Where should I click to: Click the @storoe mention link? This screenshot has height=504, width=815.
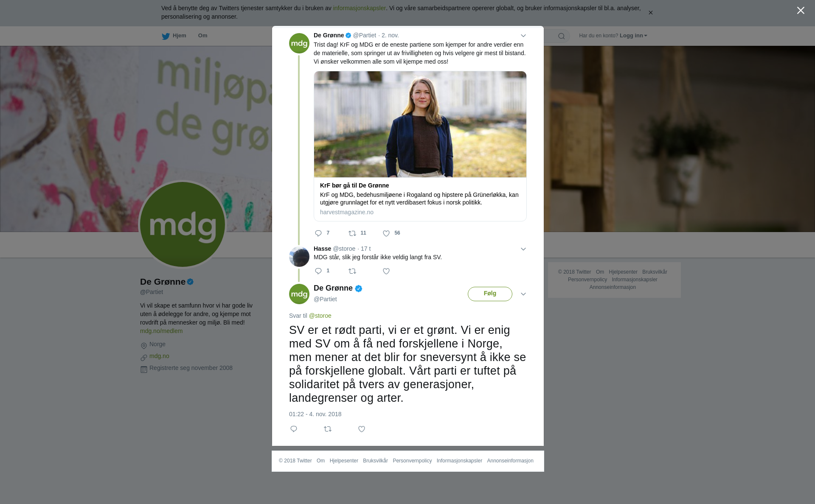click(x=320, y=316)
